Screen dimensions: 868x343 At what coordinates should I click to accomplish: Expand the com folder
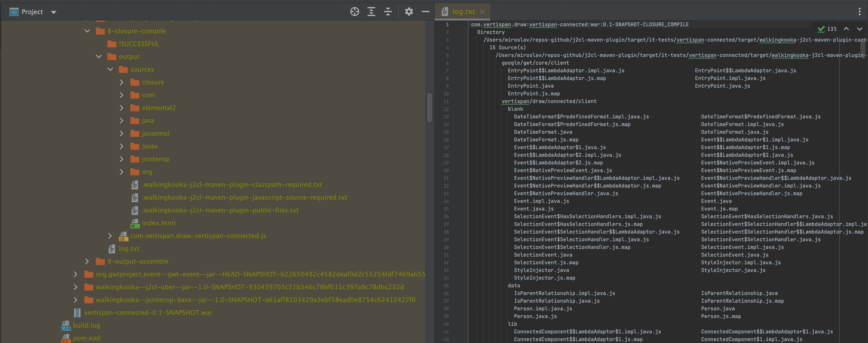point(122,95)
